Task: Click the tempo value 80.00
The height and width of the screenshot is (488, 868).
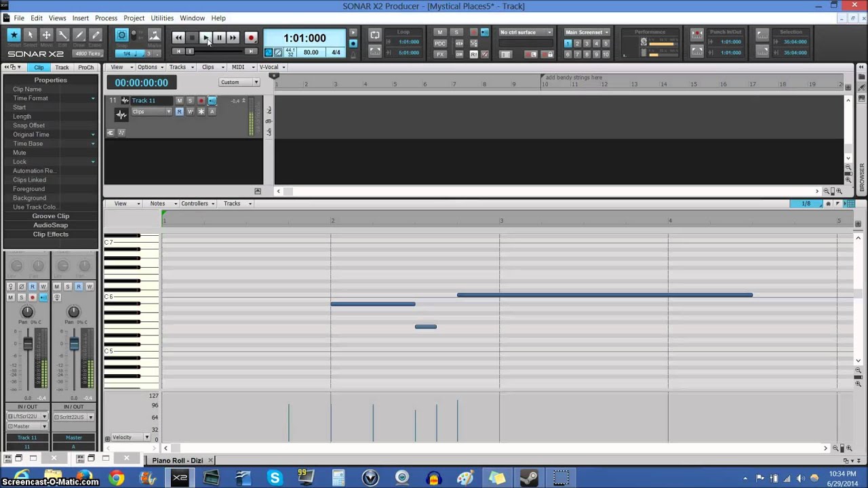Action: 311,52
